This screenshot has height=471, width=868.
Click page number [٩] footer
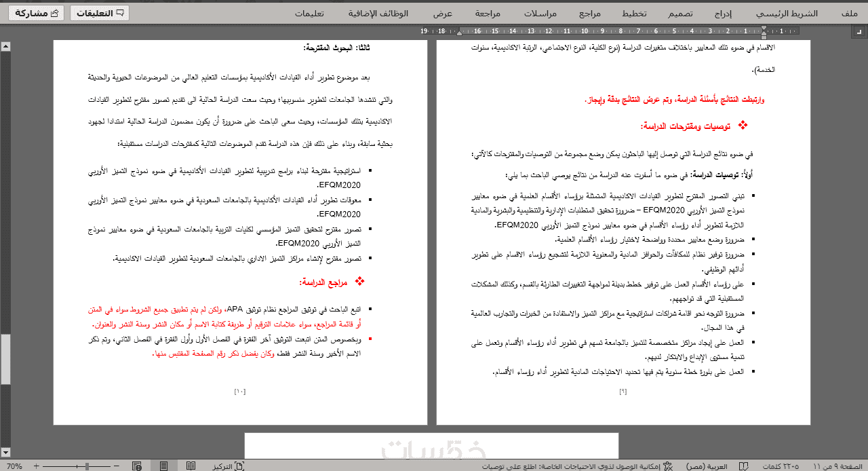[623, 392]
